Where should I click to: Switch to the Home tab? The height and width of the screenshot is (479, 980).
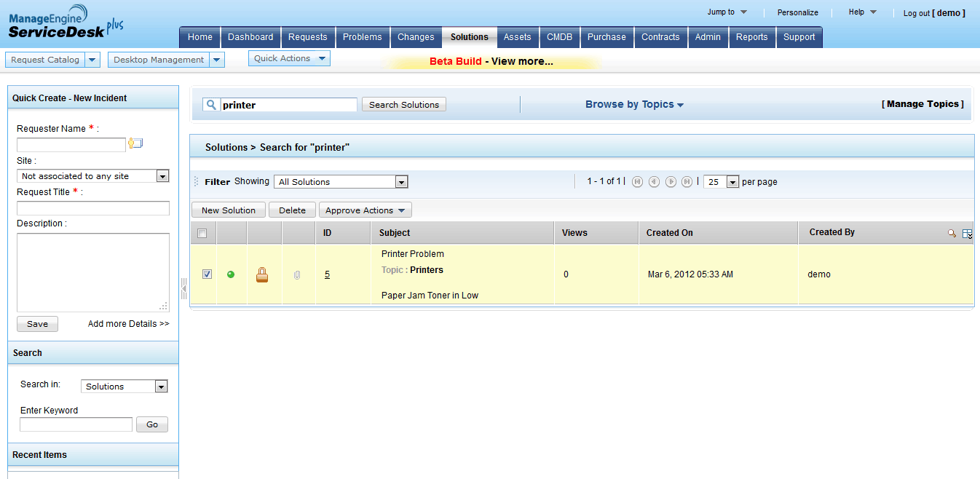[200, 37]
